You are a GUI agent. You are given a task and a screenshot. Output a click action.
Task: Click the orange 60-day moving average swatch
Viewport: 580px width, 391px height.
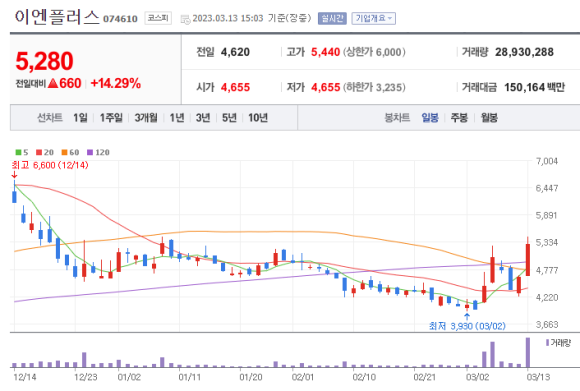pyautogui.click(x=64, y=152)
